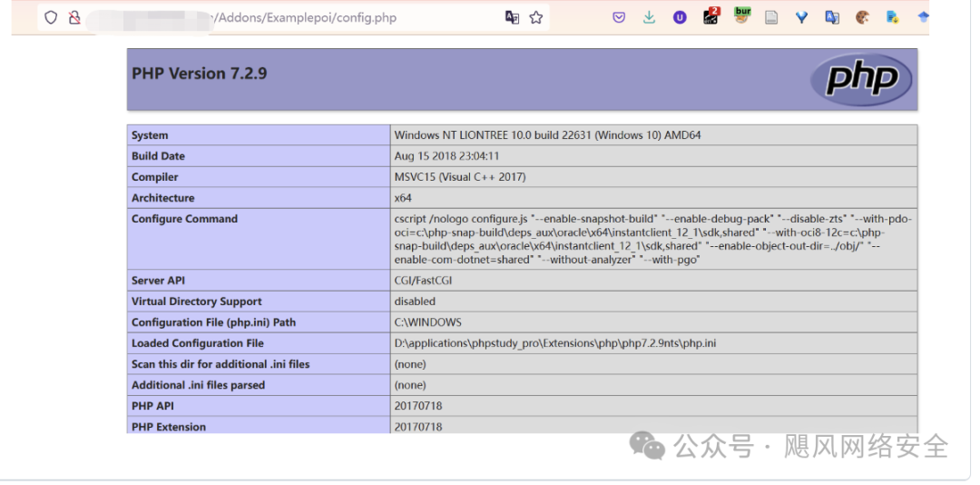
Task: Click the PHP logo image
Action: tap(861, 80)
